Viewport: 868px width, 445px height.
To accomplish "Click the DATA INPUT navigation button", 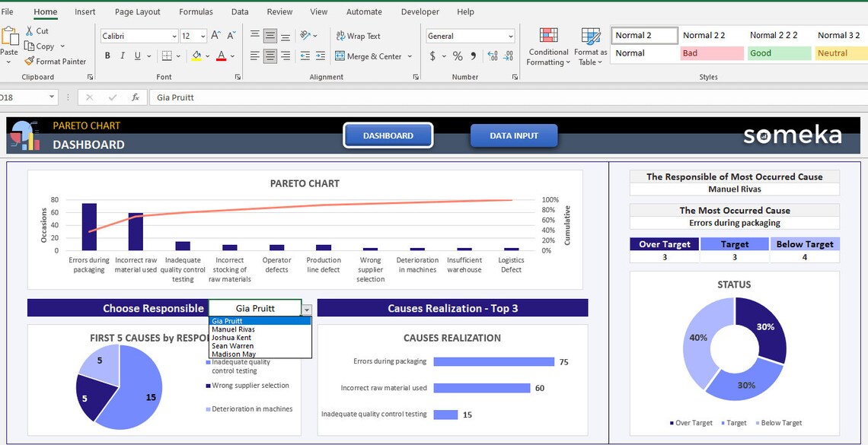I will (x=513, y=135).
